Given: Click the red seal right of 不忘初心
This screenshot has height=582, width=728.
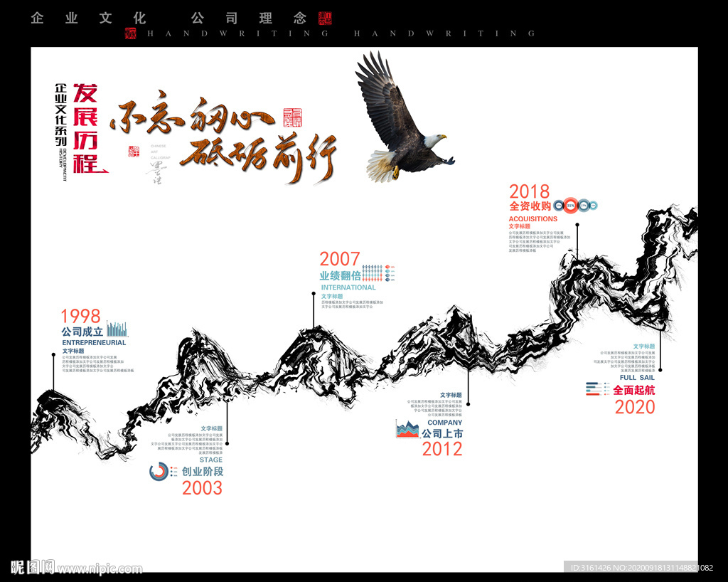Looking at the screenshot, I should pyautogui.click(x=292, y=117).
